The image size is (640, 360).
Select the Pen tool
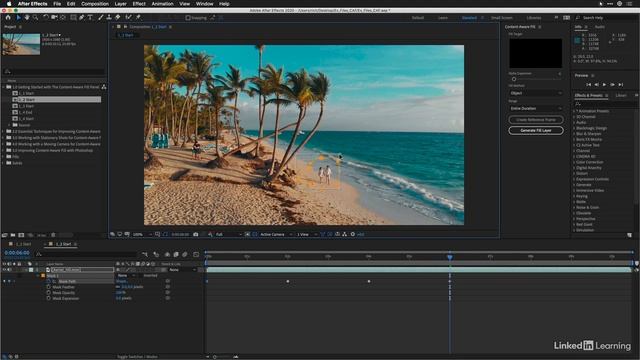[82, 18]
